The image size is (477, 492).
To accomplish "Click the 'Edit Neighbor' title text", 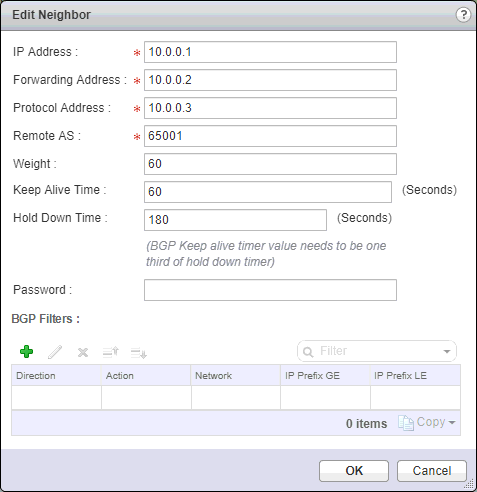I will pos(51,15).
